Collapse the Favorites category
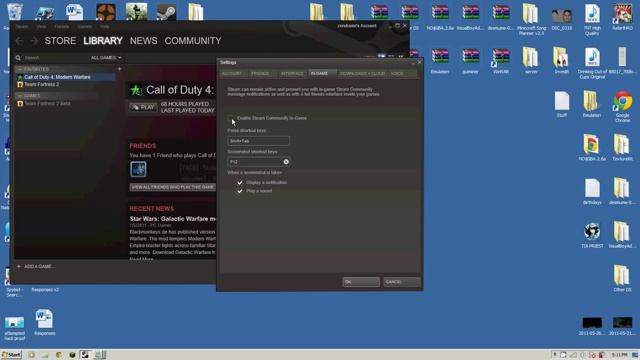640x360 pixels. coord(19,69)
